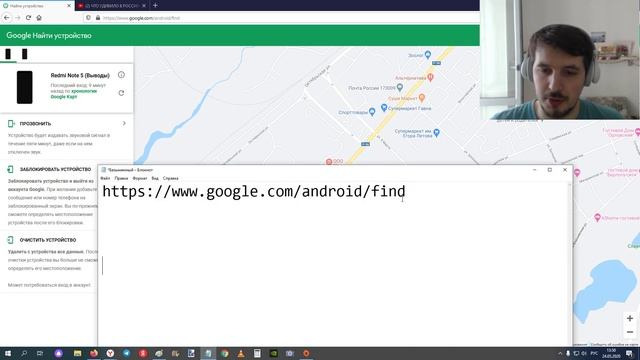640x360 pixels.
Task: Open the Windows notification center
Action: click(x=629, y=353)
